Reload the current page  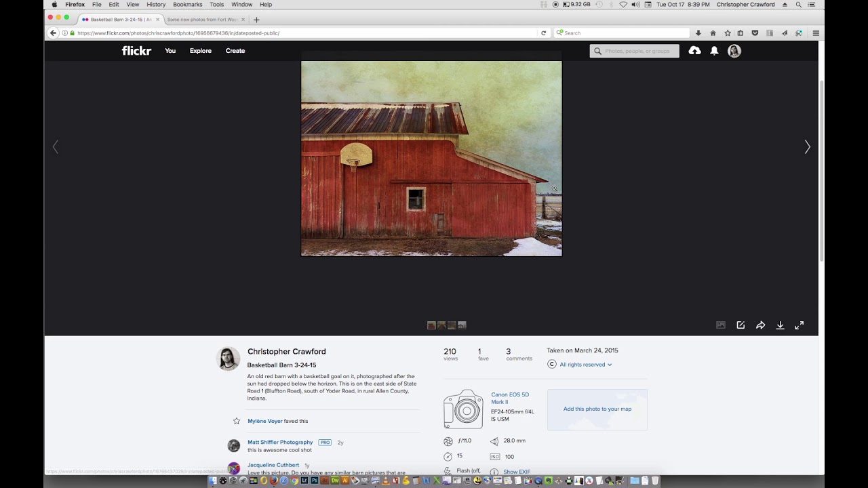click(543, 33)
